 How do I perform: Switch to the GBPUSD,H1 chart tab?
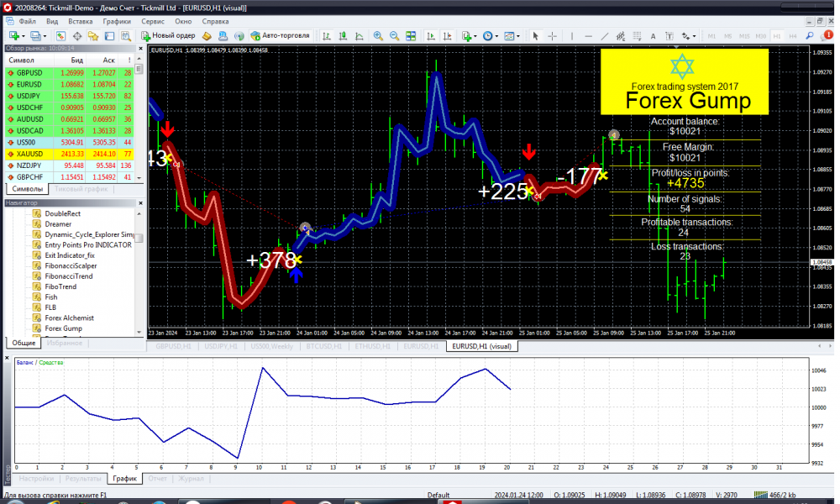pos(173,347)
